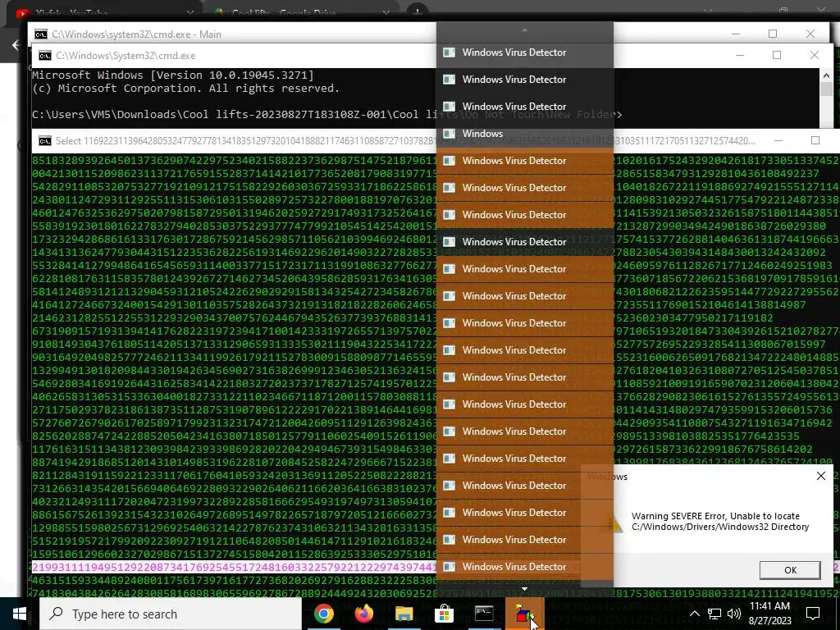
Task: Close the Warning SEVERE Error dialog
Action: point(820,476)
